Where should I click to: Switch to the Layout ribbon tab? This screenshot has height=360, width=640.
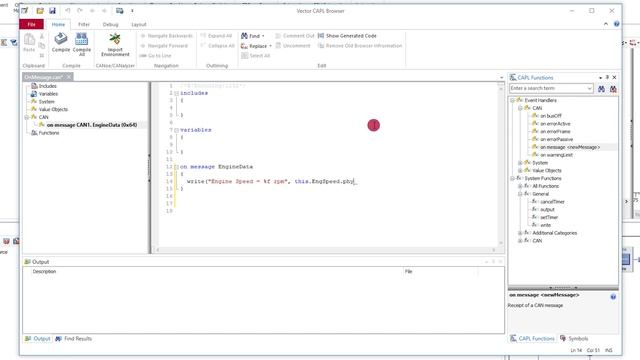(x=139, y=24)
